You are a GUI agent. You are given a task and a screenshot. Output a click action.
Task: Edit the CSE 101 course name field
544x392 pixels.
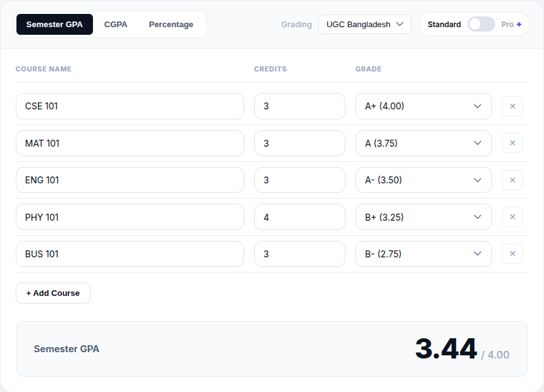[x=130, y=106]
